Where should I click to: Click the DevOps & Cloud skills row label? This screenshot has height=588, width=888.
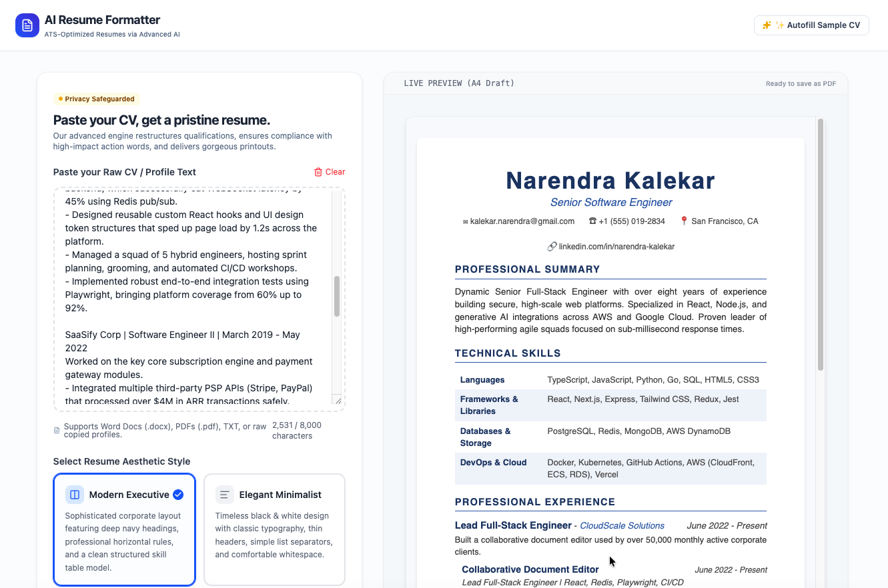point(493,463)
